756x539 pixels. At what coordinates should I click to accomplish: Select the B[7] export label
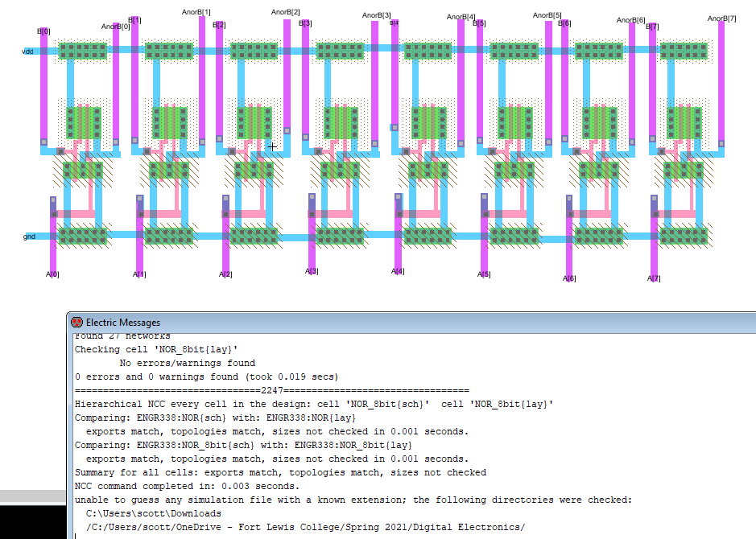click(x=652, y=27)
